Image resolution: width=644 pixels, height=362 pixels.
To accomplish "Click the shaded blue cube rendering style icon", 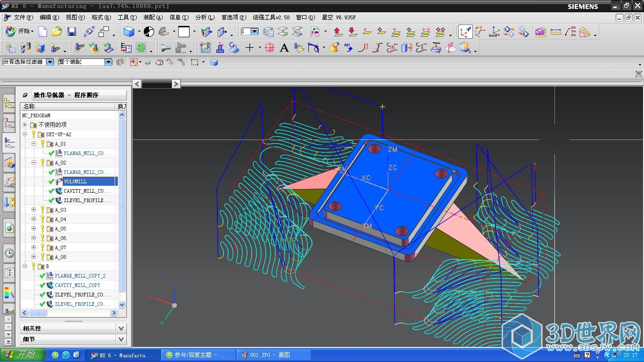I will 129,32.
